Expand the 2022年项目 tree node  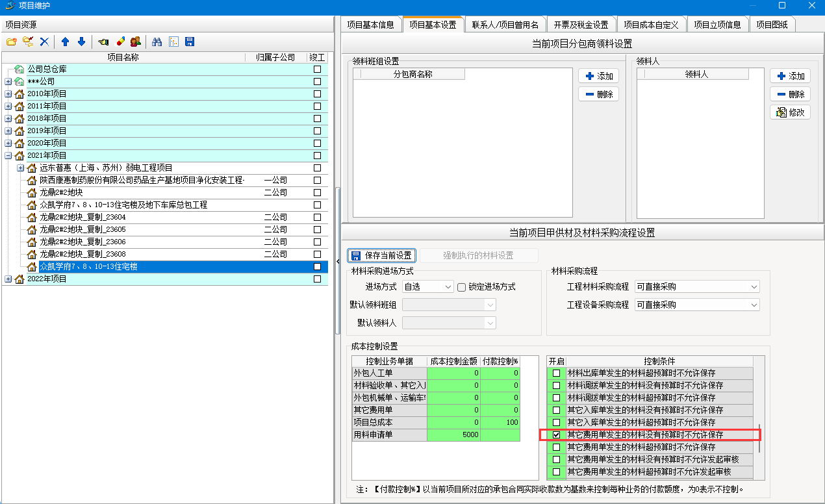click(8, 279)
